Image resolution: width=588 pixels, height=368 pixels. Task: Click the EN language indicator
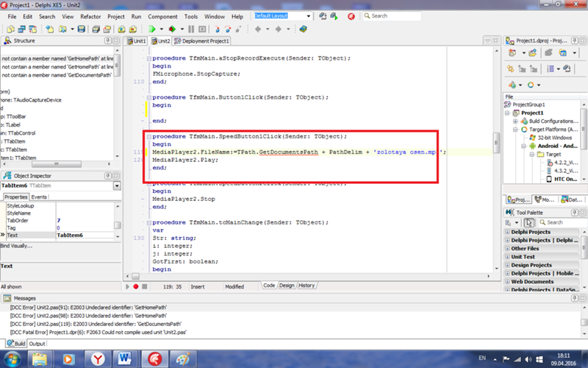point(482,358)
